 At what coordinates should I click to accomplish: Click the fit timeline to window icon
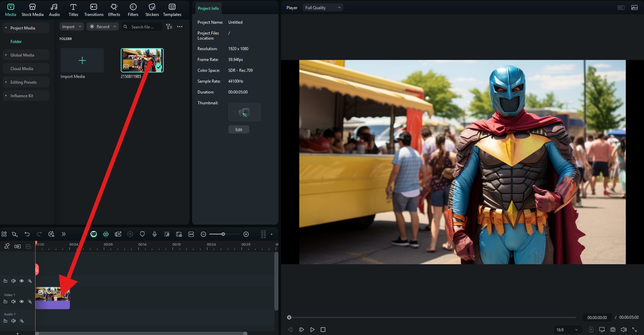(191, 234)
